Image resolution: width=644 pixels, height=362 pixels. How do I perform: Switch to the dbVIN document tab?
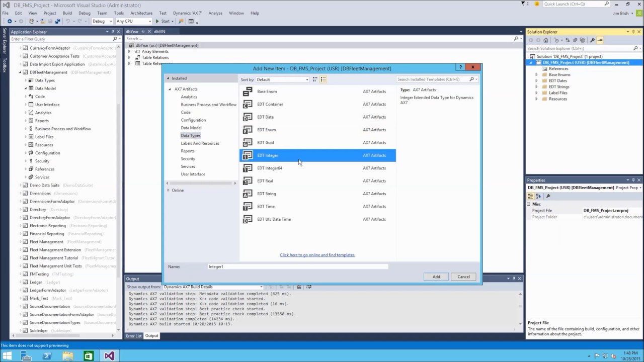[159, 31]
